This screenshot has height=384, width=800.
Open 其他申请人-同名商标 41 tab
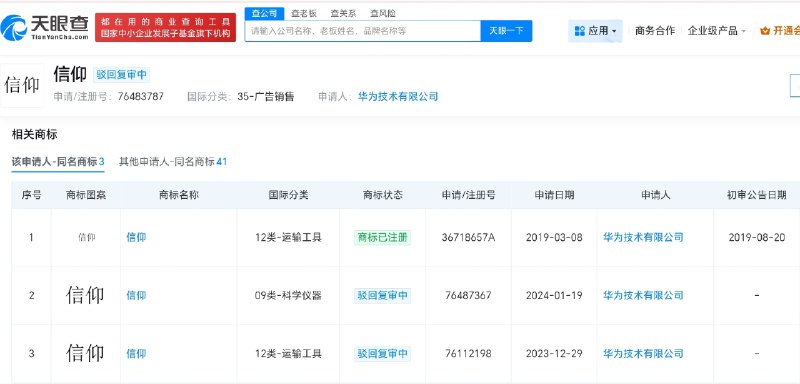[x=173, y=162]
